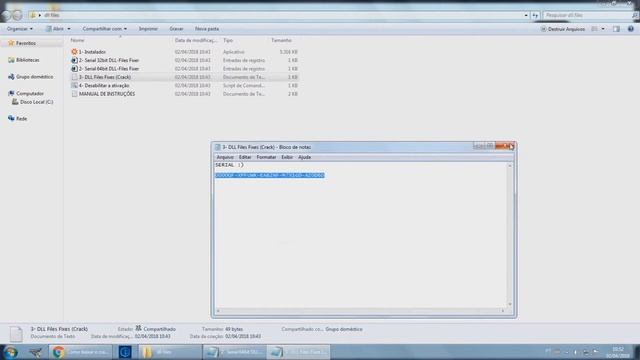The image size is (640, 360).
Task: Select Grupo doméstico in the navigation pane
Action: pyautogui.click(x=35, y=77)
